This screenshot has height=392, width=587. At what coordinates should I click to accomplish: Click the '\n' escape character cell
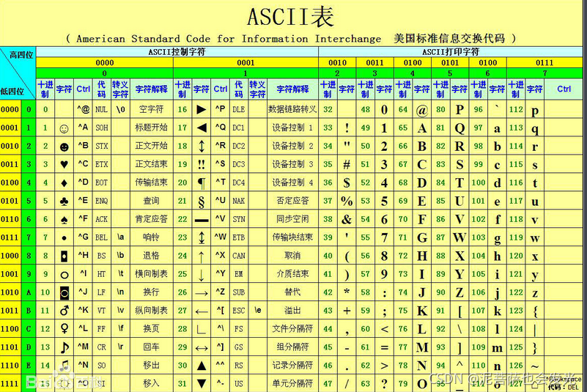click(x=120, y=292)
